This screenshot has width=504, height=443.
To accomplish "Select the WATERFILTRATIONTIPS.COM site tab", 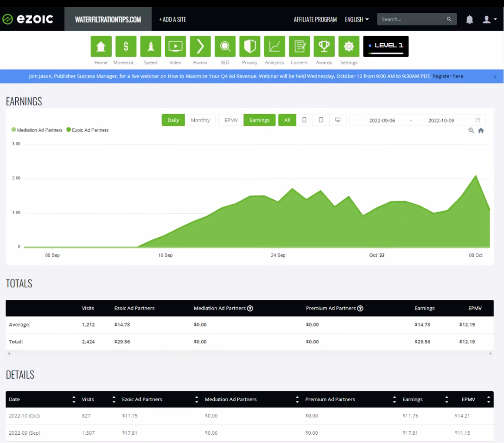I will pyautogui.click(x=108, y=19).
